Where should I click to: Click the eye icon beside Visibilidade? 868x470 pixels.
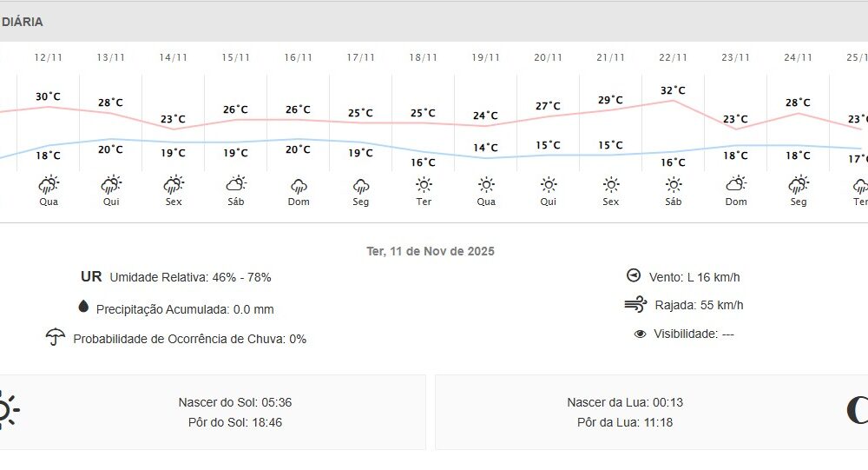[x=641, y=334]
